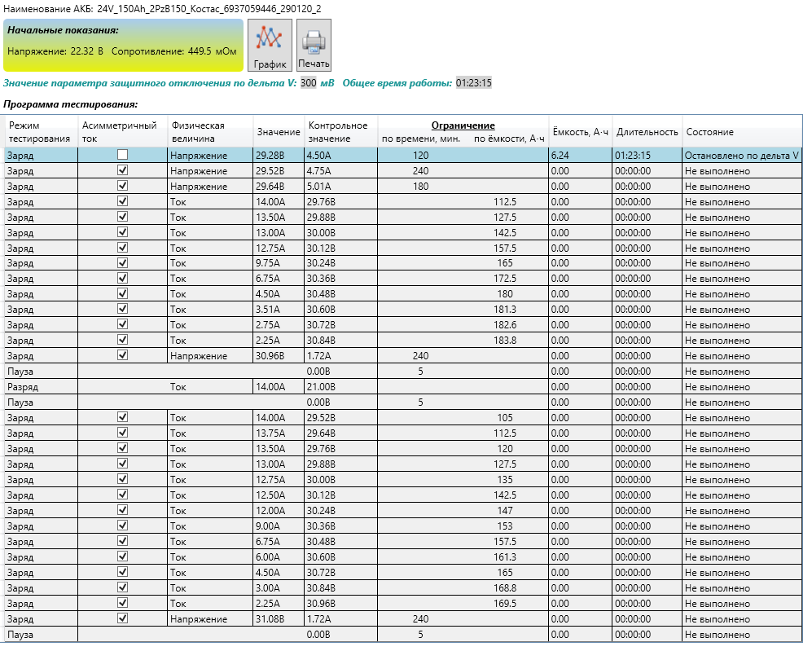The width and height of the screenshot is (812, 651).
Task: Click the Значение column header
Action: click(x=279, y=132)
